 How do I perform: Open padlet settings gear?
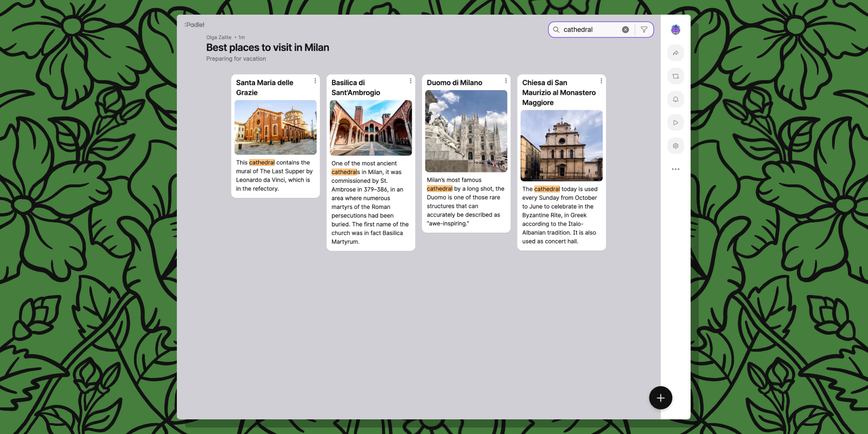click(x=675, y=146)
